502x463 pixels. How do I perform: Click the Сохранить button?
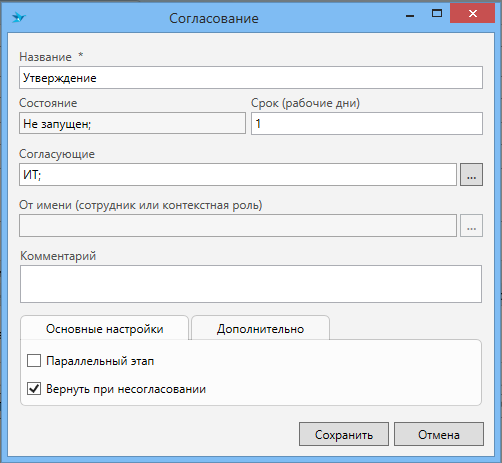(x=344, y=434)
